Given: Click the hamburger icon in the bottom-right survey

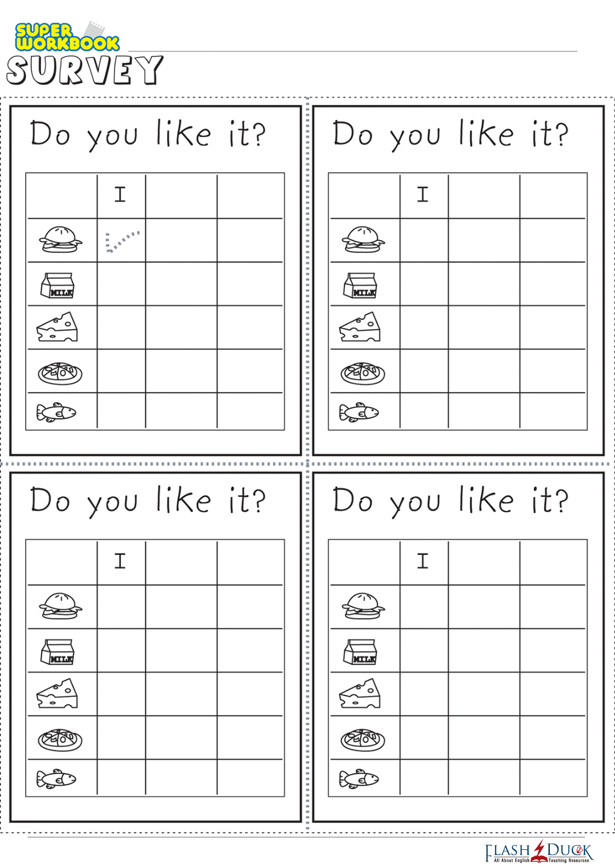Looking at the screenshot, I should coord(363,606).
